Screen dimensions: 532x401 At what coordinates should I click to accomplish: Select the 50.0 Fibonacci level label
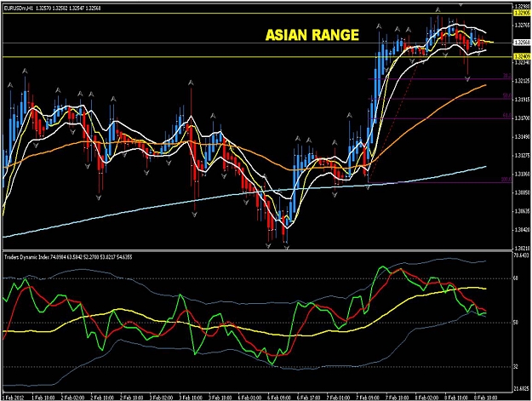(506, 96)
